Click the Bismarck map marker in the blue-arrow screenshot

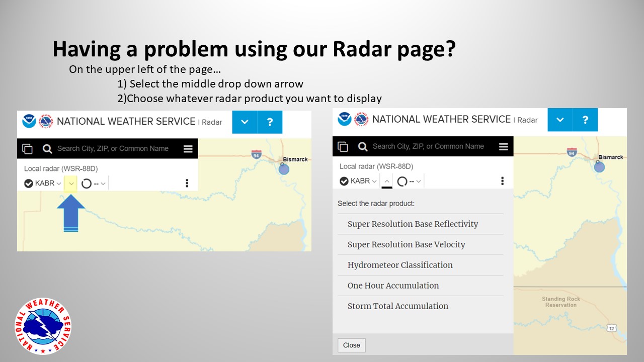click(284, 168)
